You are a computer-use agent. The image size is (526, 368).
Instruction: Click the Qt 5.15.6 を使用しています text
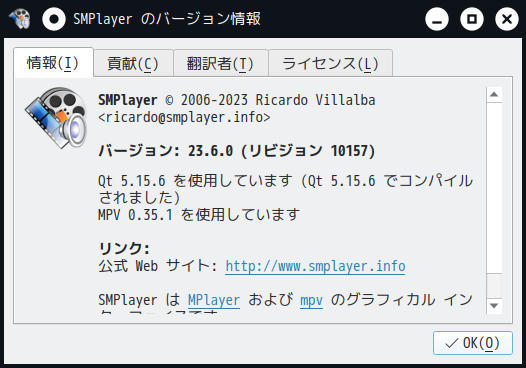click(195, 180)
